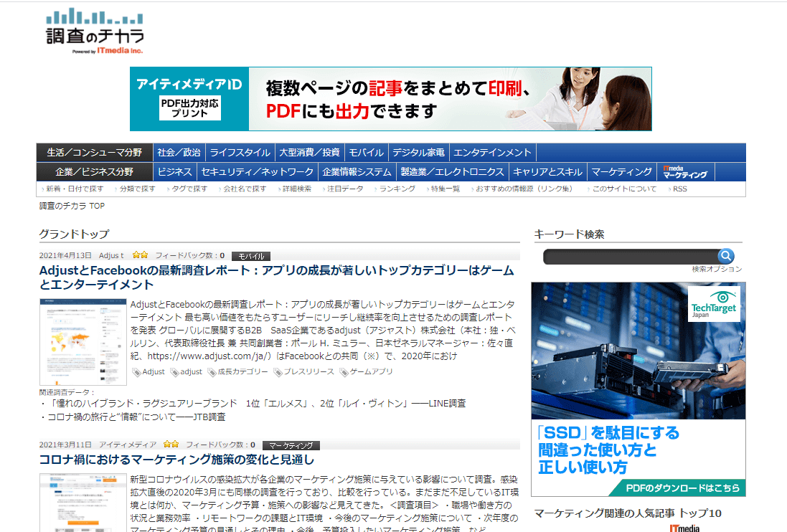Open 社会／政治 category
Viewport: 787px width, 532px height.
(179, 153)
